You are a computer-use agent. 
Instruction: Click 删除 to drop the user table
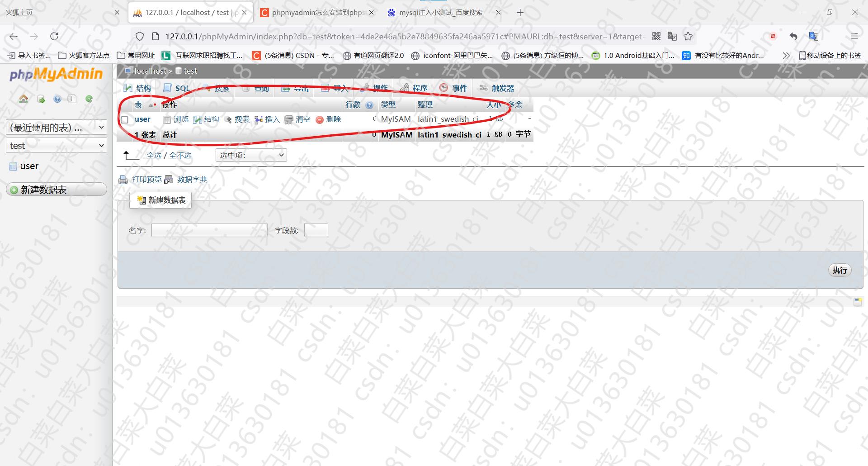pyautogui.click(x=328, y=119)
